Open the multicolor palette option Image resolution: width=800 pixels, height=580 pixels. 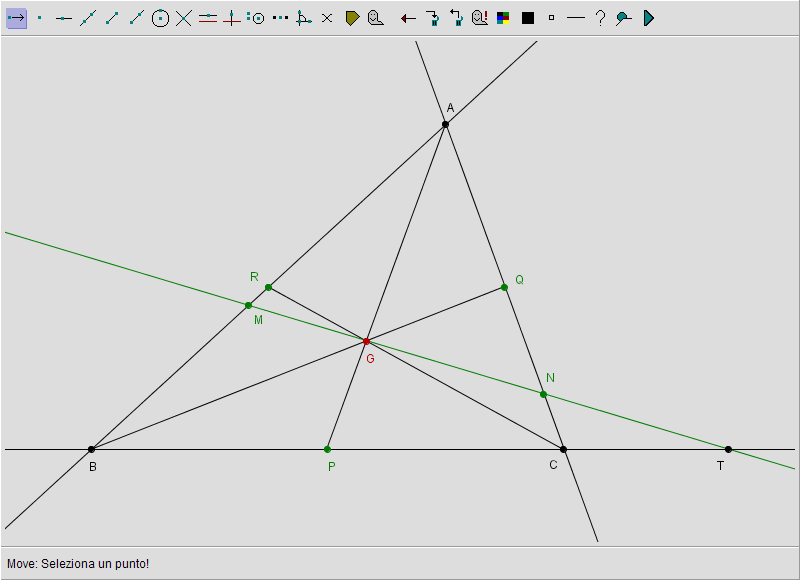point(504,18)
